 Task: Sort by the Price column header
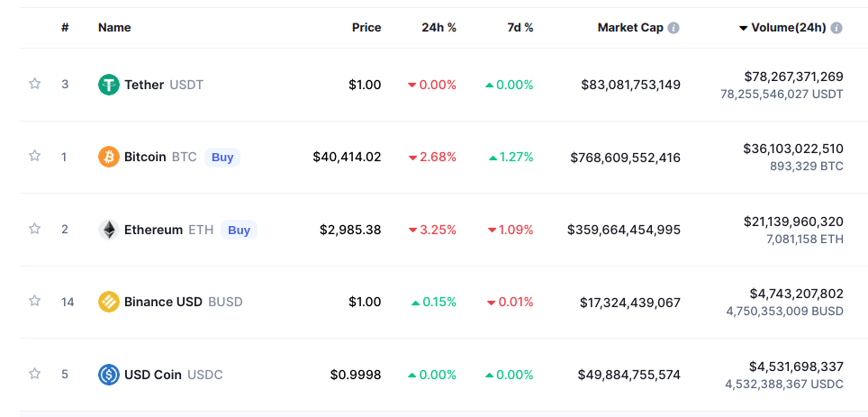pos(366,28)
